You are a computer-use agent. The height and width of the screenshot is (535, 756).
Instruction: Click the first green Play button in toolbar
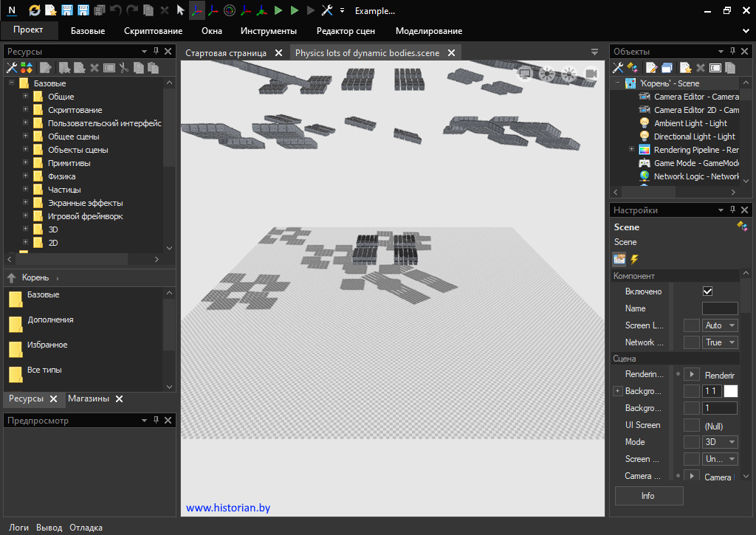(x=278, y=10)
